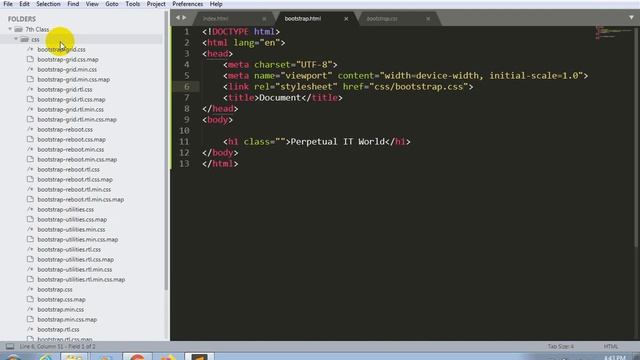Click the bootstrap-grid.min.css file icon
Screen dimensions: 640x360
30,69
